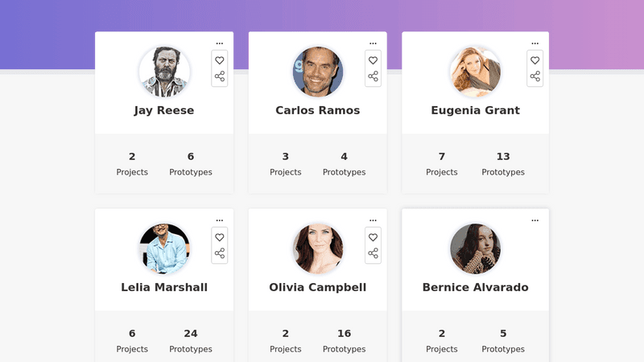
Task: Open the more options menu on Jay Reese's card
Action: (220, 43)
